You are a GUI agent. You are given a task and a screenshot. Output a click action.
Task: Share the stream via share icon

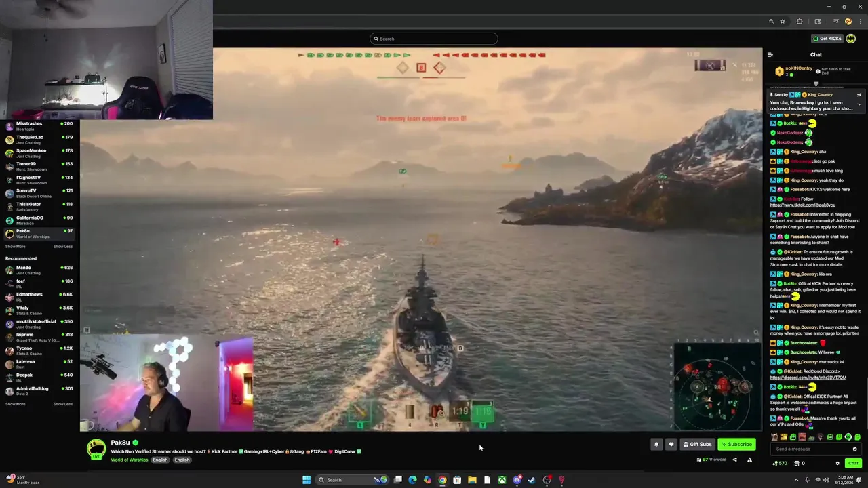[x=734, y=460]
